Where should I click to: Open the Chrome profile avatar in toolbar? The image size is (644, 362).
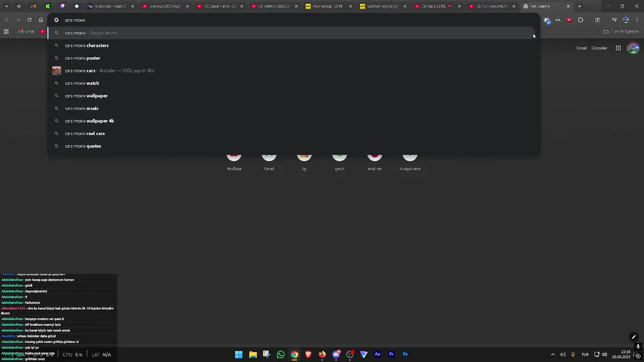coord(626,20)
